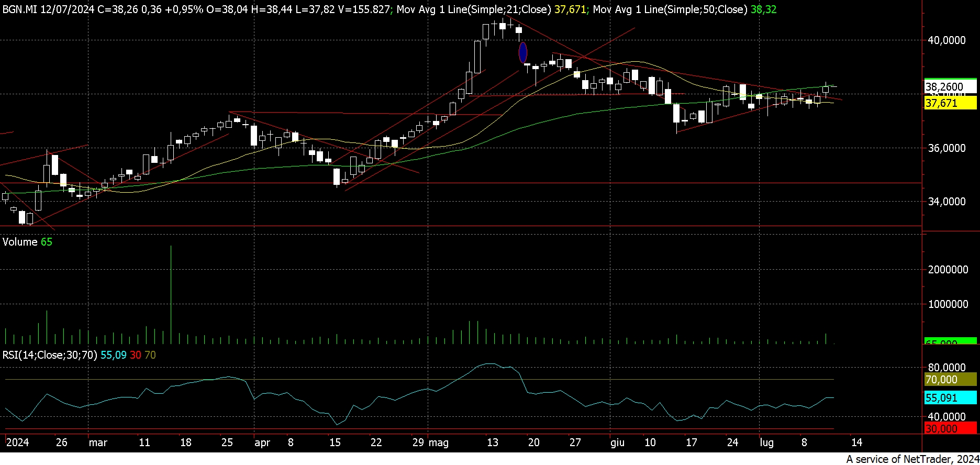
Task: Click the cyan 55,091 RSI axis label
Action: pos(950,398)
